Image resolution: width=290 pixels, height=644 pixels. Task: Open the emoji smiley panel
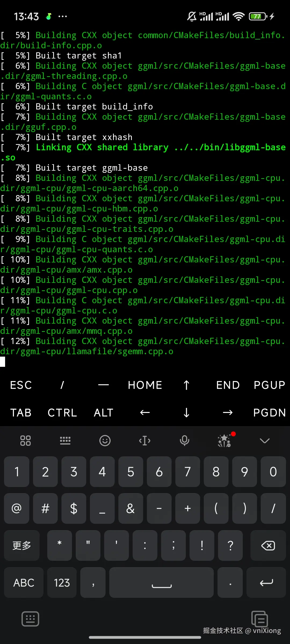105,441
